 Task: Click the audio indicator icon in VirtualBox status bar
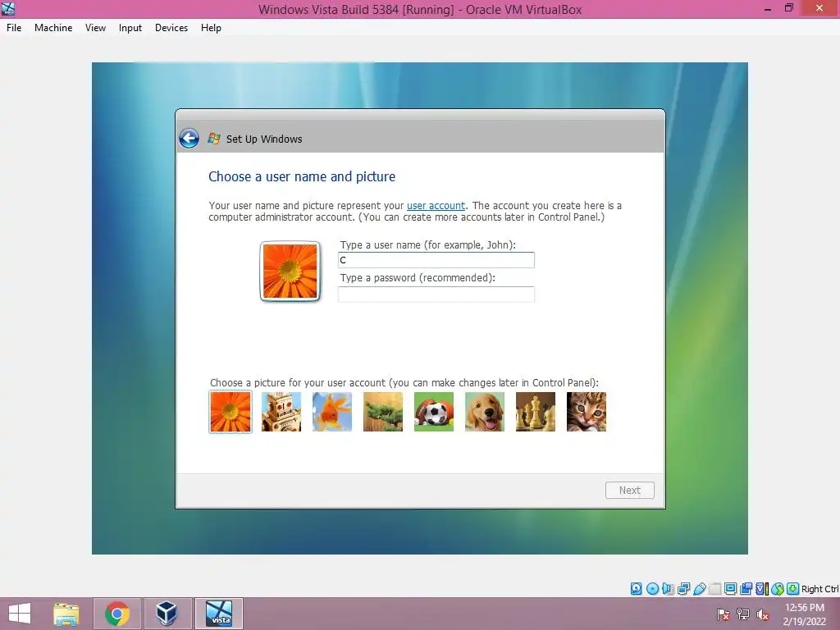point(668,589)
